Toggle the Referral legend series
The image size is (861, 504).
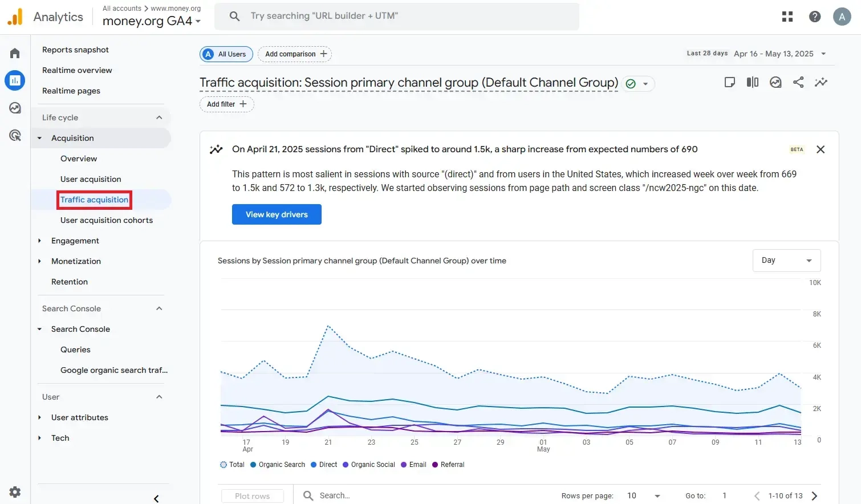(x=448, y=465)
